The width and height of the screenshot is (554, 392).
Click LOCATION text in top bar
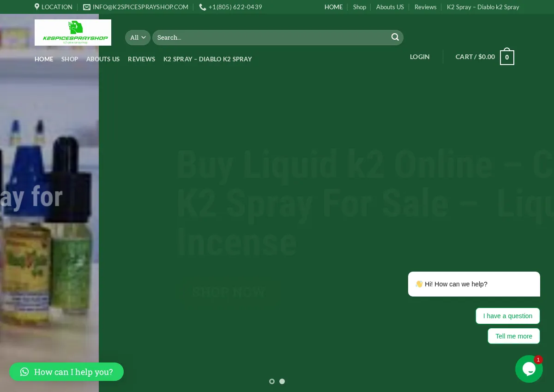(x=57, y=7)
